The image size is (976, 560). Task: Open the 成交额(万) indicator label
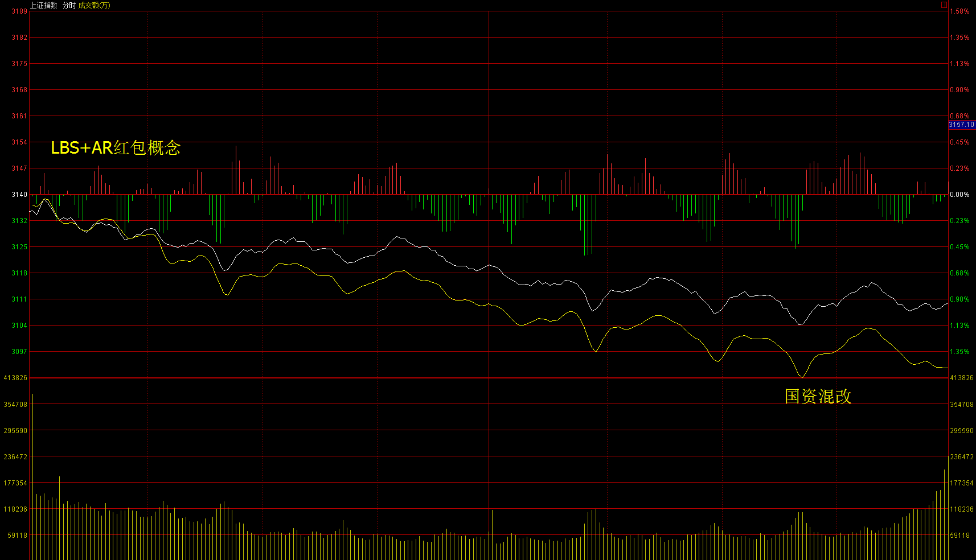click(95, 5)
